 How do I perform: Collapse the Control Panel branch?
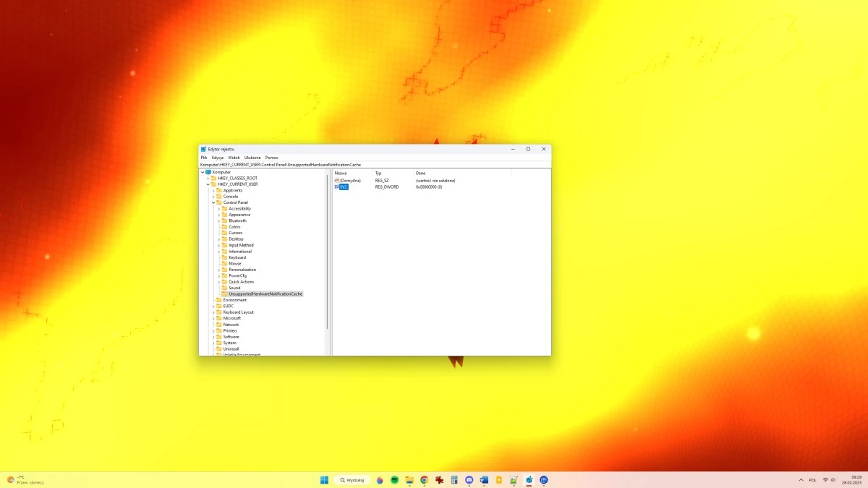pyautogui.click(x=213, y=202)
